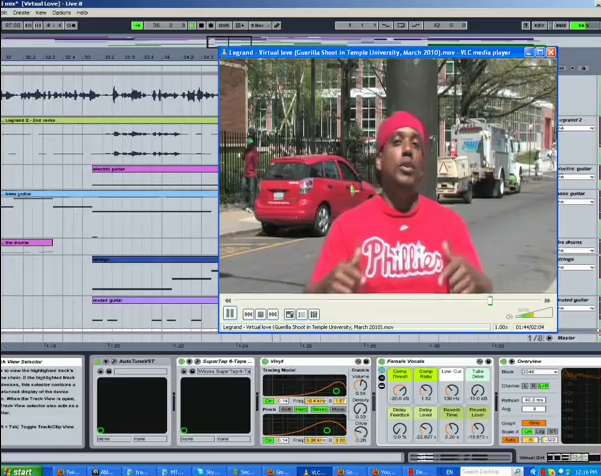Open SuperTap plug-in edit wrench icon
This screenshot has height=476, width=601.
(x=197, y=361)
